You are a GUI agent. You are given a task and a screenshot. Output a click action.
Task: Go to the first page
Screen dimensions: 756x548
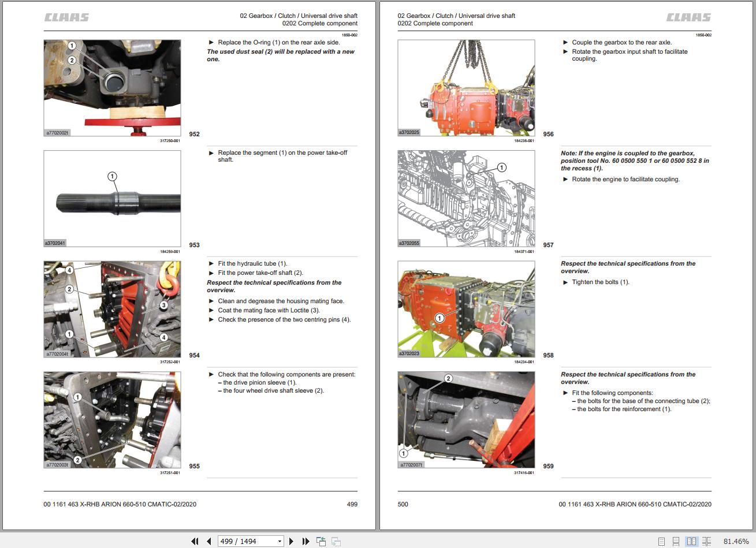[195, 541]
